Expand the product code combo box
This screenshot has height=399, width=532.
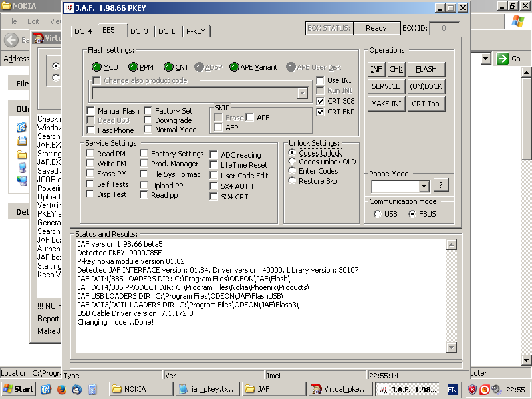303,94
